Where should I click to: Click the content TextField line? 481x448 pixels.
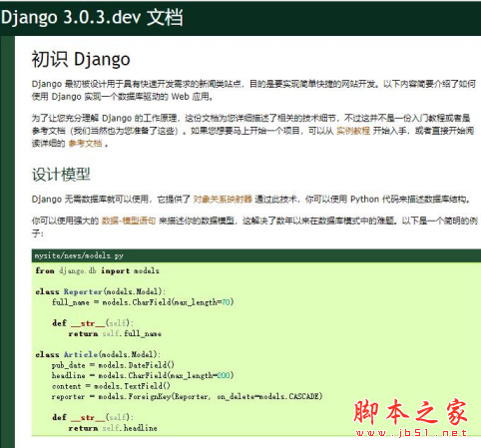(x=111, y=386)
